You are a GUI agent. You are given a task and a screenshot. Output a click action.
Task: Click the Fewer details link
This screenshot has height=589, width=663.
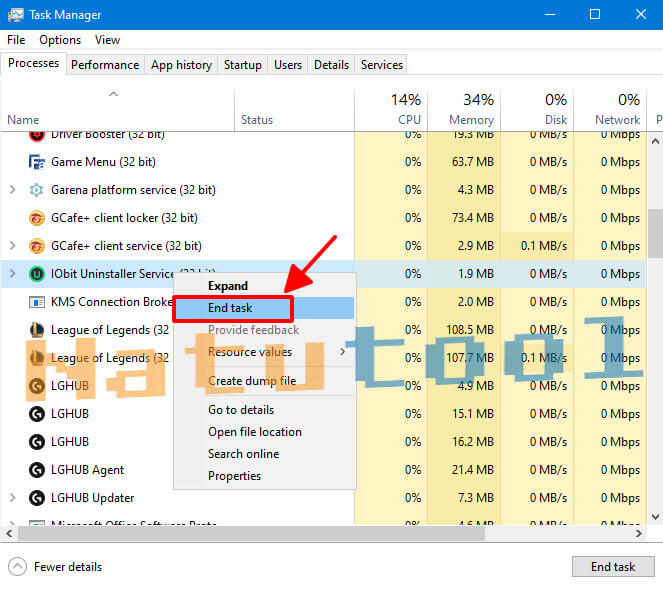[x=68, y=567]
